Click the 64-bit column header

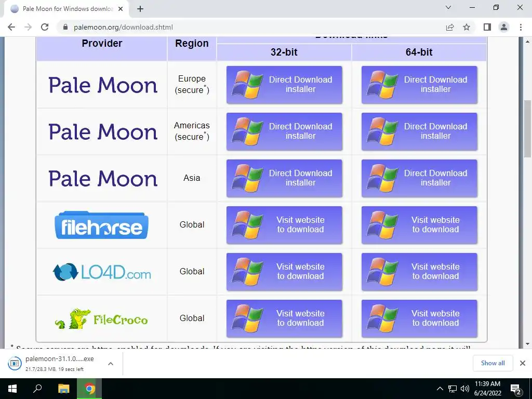(419, 52)
